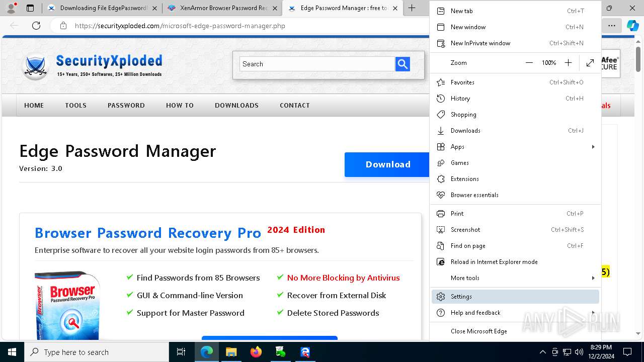Viewport: 644px width, 362px height.
Task: Select Shopping in the Edge menu
Action: click(515, 115)
